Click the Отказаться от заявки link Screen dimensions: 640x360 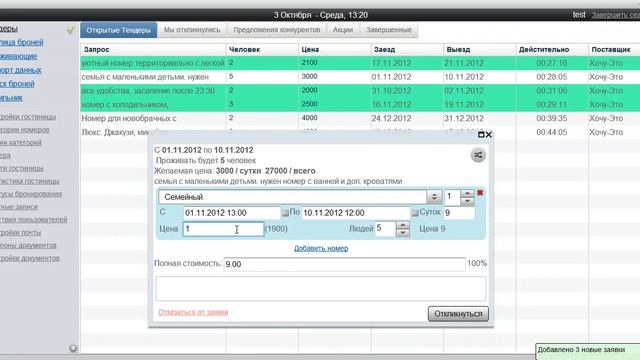pyautogui.click(x=193, y=312)
